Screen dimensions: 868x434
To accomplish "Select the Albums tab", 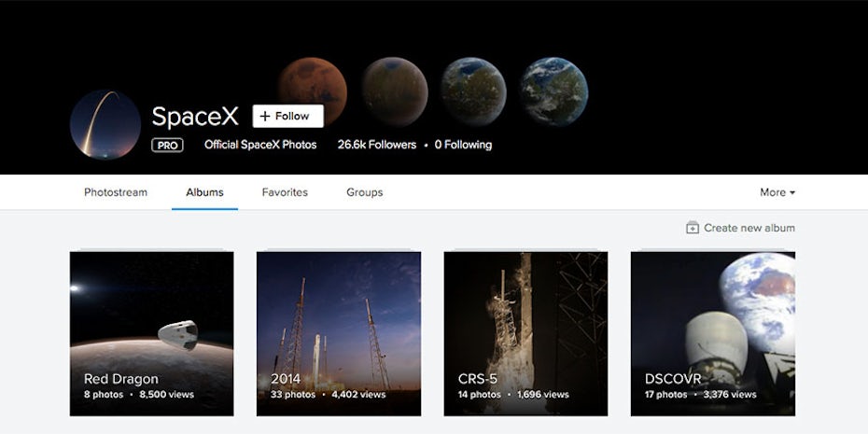I will point(204,192).
